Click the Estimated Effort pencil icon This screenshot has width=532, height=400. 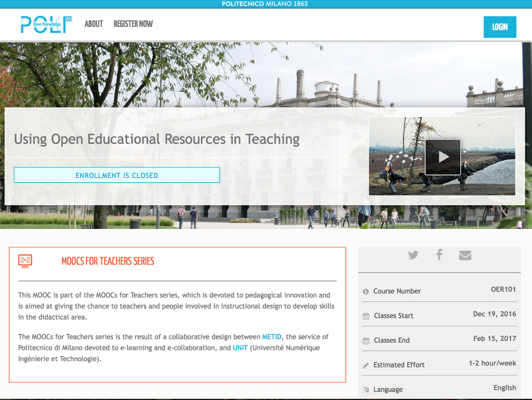366,365
